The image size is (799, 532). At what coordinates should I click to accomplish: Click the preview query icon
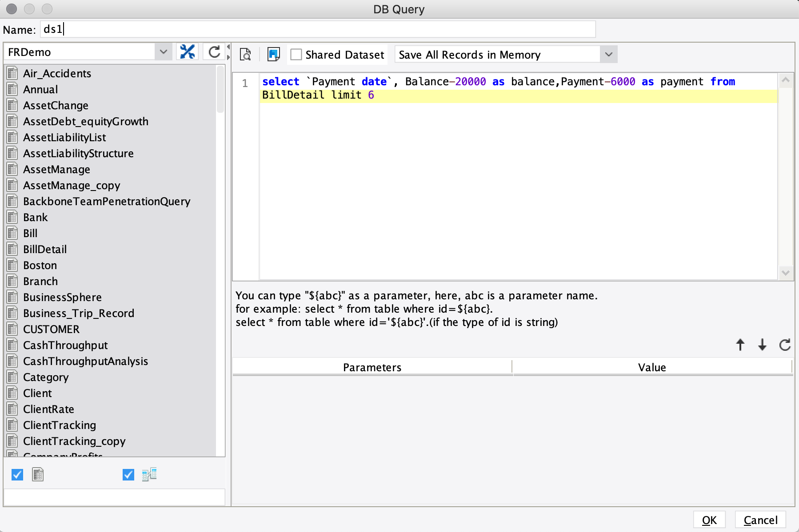click(x=245, y=55)
